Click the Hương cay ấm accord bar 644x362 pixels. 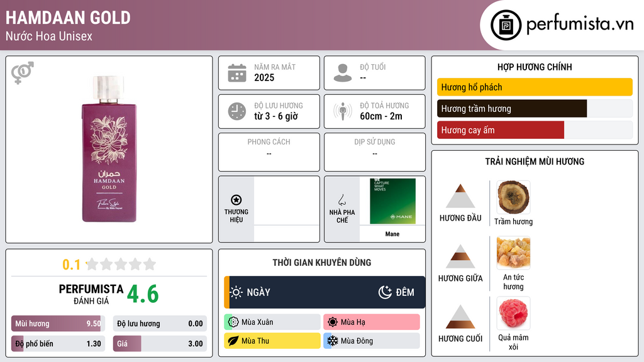pyautogui.click(x=535, y=130)
